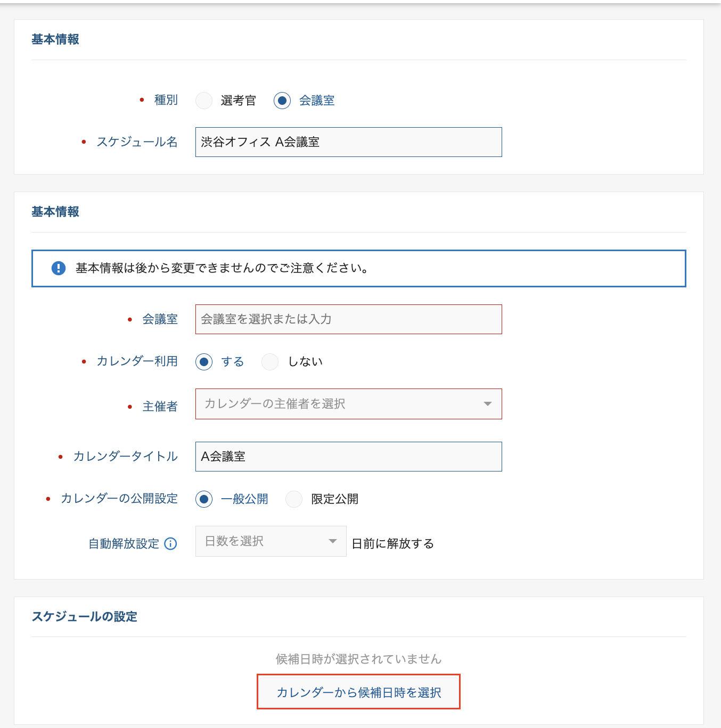The width and height of the screenshot is (721, 728).
Task: Select the 選考官 radio button
Action: tap(204, 101)
